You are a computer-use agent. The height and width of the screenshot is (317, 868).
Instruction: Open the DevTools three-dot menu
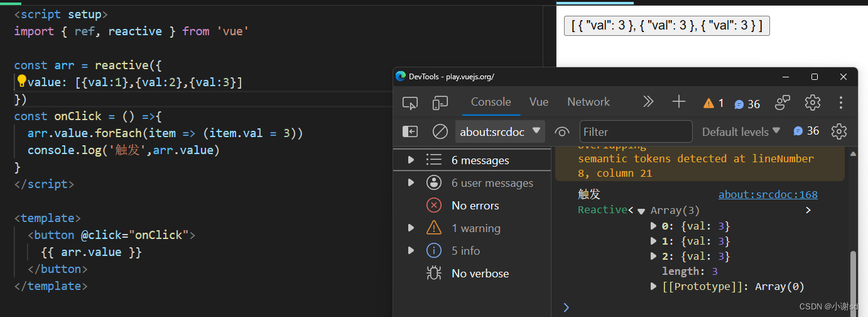click(x=841, y=103)
